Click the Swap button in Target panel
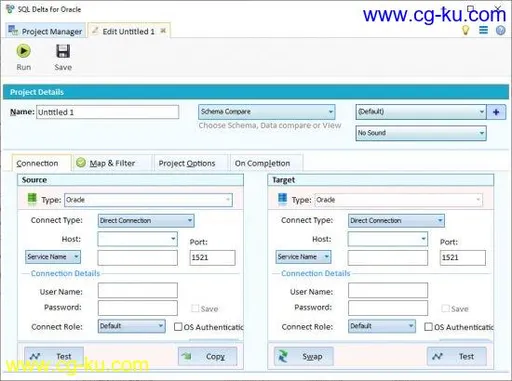 point(303,356)
